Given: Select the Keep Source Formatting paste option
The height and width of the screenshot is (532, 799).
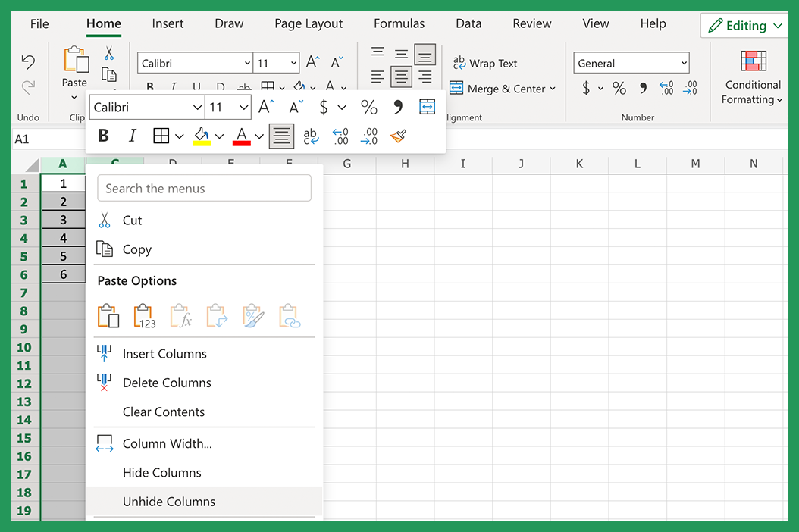Looking at the screenshot, I should click(x=108, y=315).
